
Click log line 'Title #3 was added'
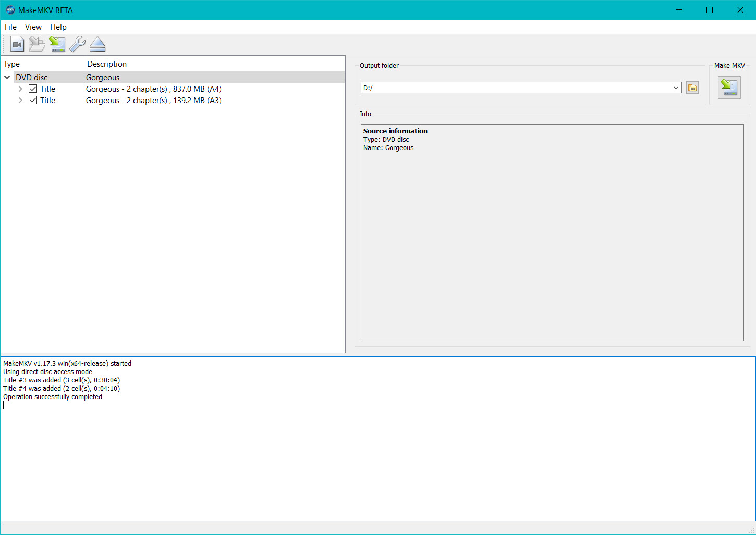[62, 380]
